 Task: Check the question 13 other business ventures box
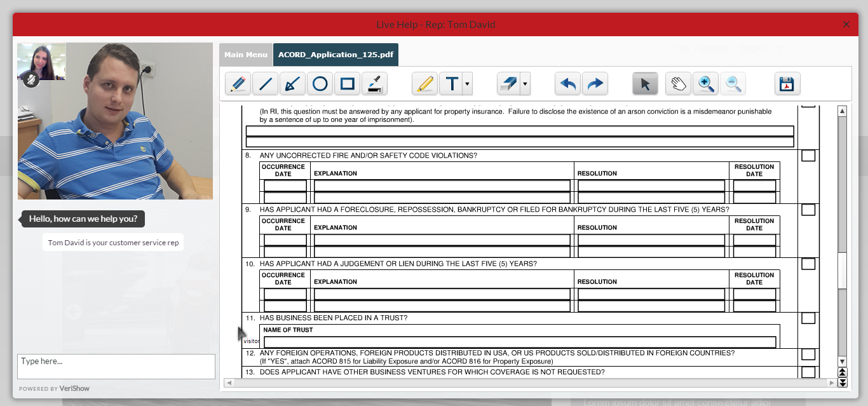click(x=808, y=372)
